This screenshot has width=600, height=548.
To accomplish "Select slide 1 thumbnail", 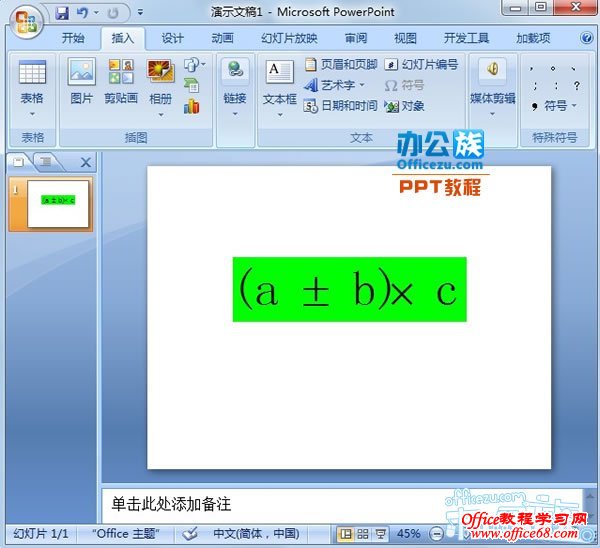I will click(x=58, y=204).
